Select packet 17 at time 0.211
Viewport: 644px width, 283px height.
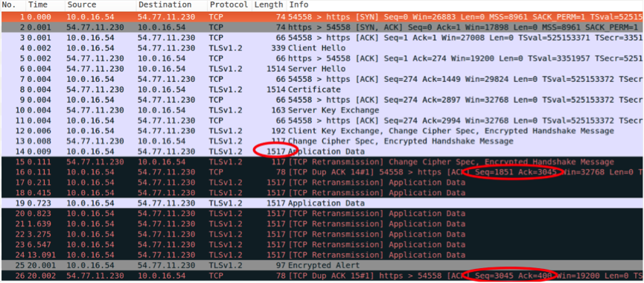[x=322, y=182]
